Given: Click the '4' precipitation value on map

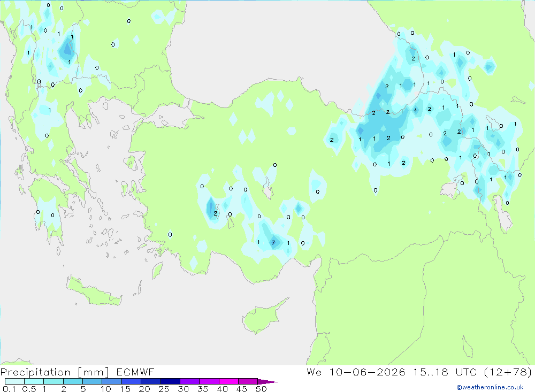Looking at the screenshot, I should [416, 110].
